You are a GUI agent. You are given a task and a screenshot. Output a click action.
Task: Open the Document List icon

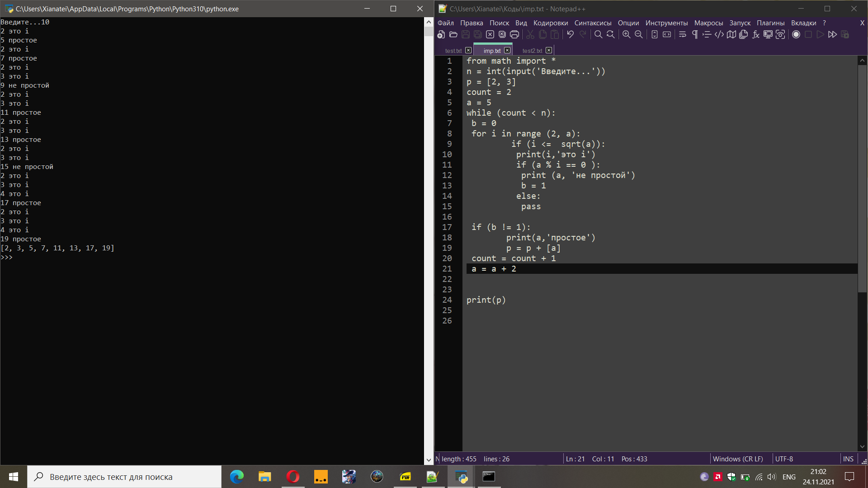(744, 35)
